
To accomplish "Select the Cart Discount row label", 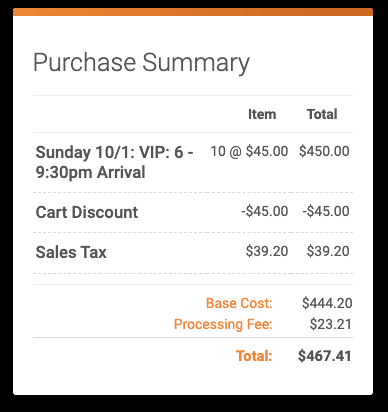I will tap(87, 212).
